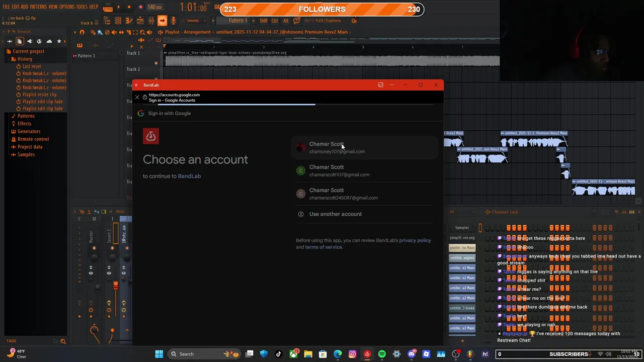
Task: Open FL Studio PATTERNS menu
Action: point(38,7)
